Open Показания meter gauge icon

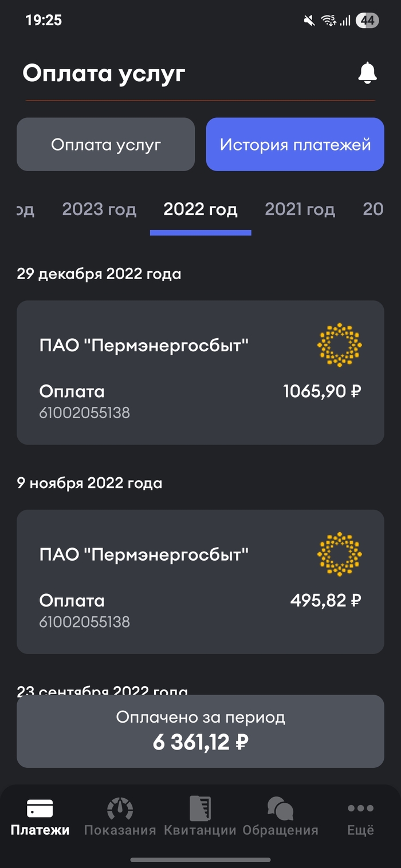[x=120, y=808]
